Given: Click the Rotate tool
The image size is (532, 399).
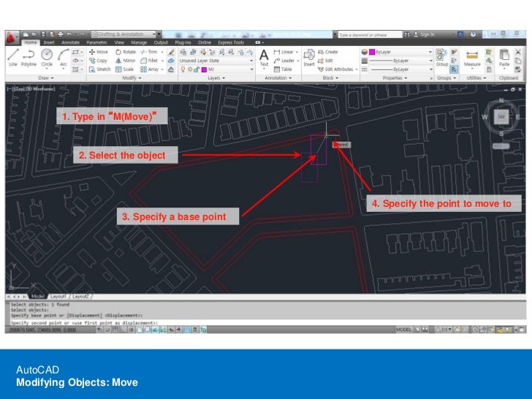Looking at the screenshot, I should click(126, 52).
